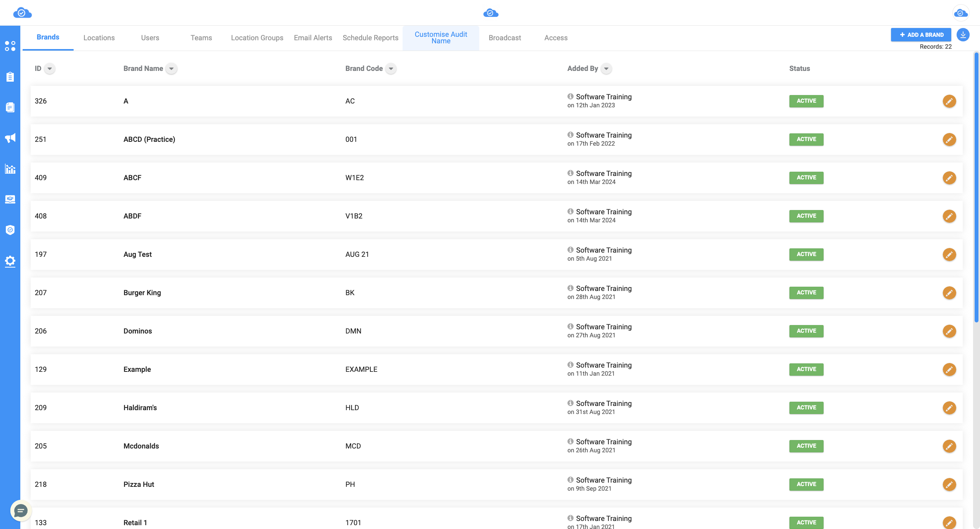The image size is (980, 529).
Task: Edit ABCD (Practice) brand pencil icon
Action: click(x=949, y=140)
